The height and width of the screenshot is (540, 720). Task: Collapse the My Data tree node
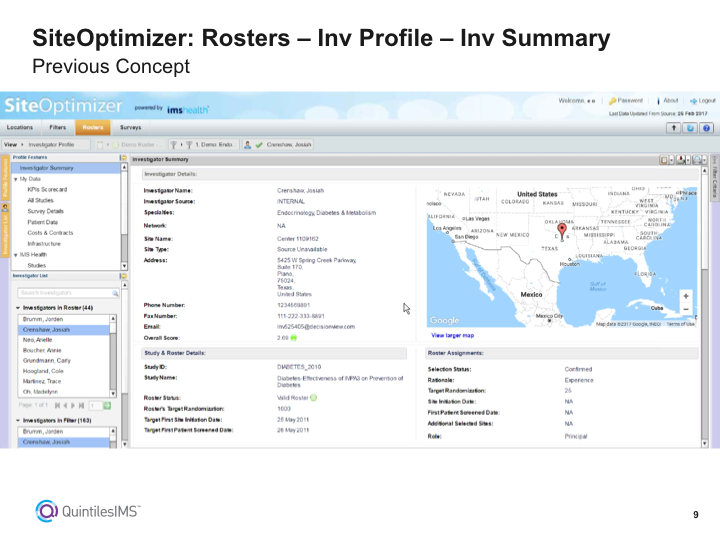point(16,180)
